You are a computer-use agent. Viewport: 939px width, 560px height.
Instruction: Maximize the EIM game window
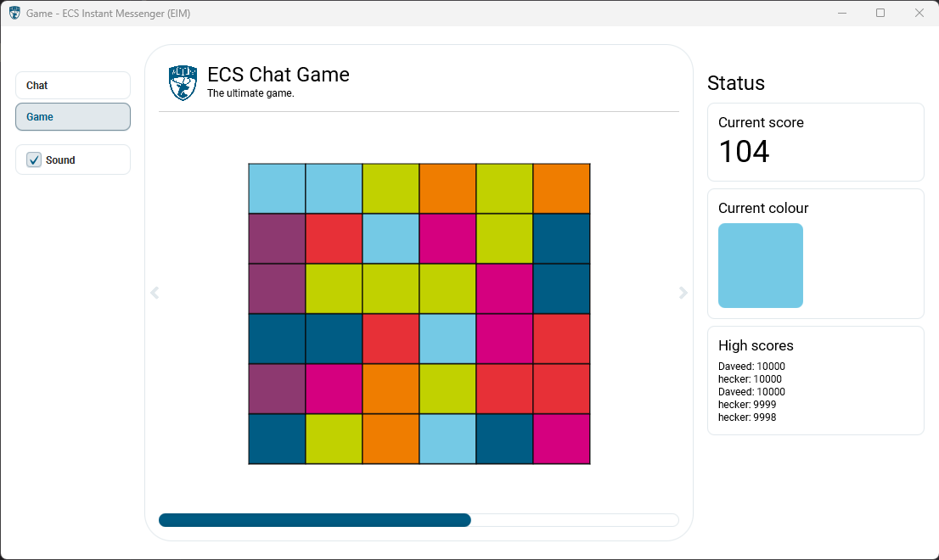coord(880,13)
